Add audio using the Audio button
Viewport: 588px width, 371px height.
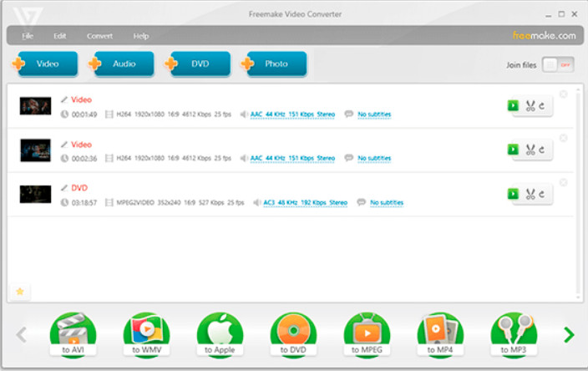[121, 64]
